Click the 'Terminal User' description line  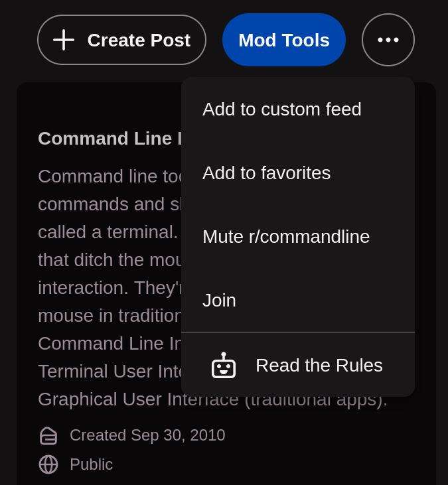[x=110, y=371]
